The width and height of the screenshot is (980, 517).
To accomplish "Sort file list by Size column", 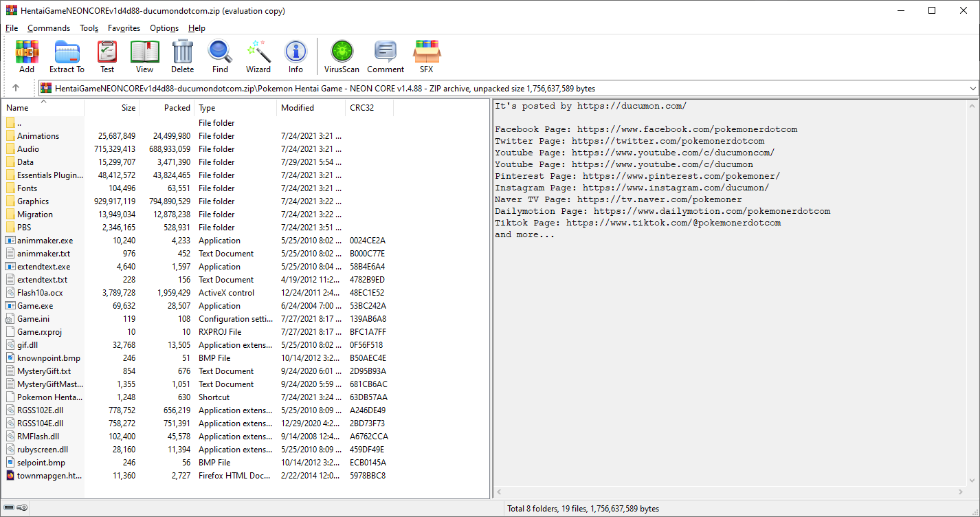I will pos(128,108).
